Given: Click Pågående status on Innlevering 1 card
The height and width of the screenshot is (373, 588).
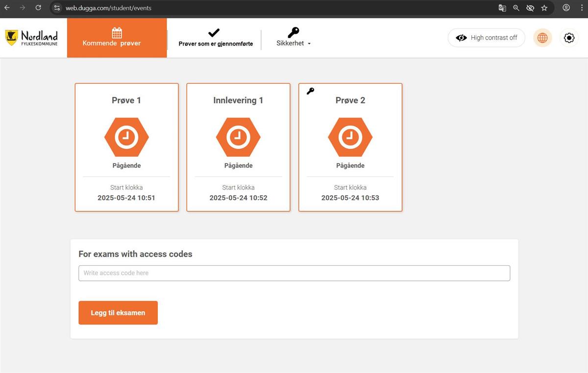Looking at the screenshot, I should coord(238,165).
